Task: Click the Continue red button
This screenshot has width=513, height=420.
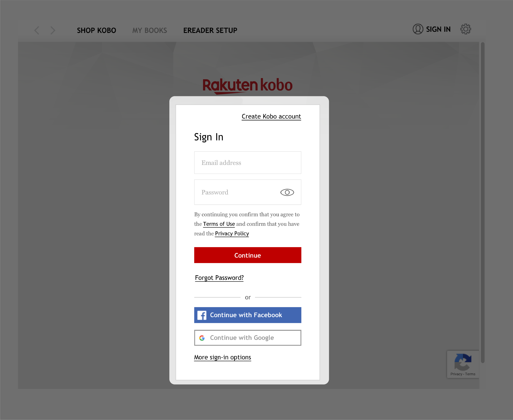Action: pyautogui.click(x=248, y=255)
